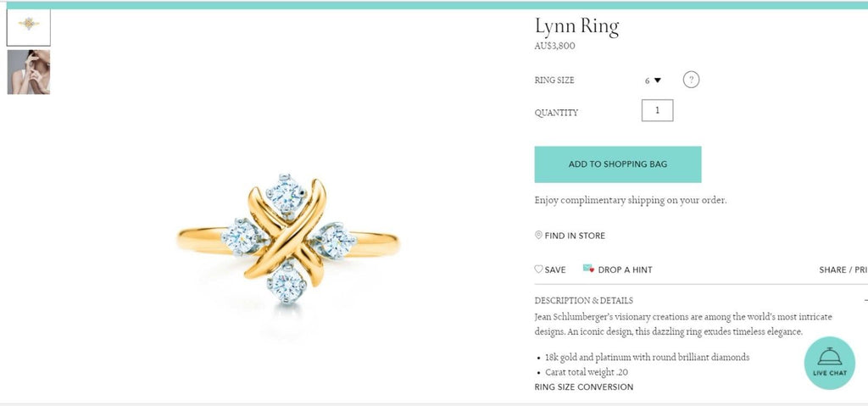Click the Find in Store link text
This screenshot has width=868, height=406.
point(575,236)
